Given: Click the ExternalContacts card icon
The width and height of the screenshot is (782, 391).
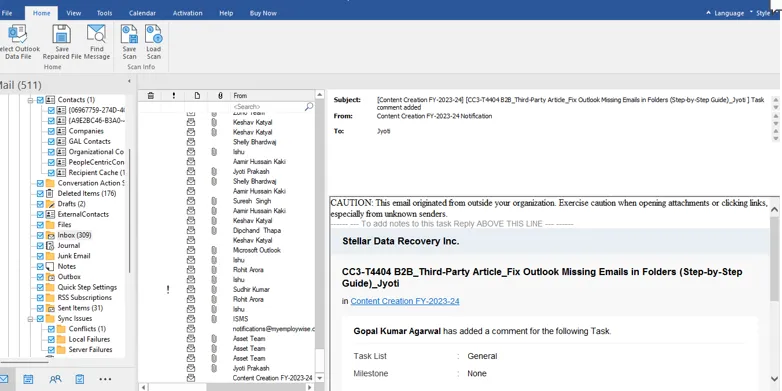Looking at the screenshot, I should (x=50, y=214).
